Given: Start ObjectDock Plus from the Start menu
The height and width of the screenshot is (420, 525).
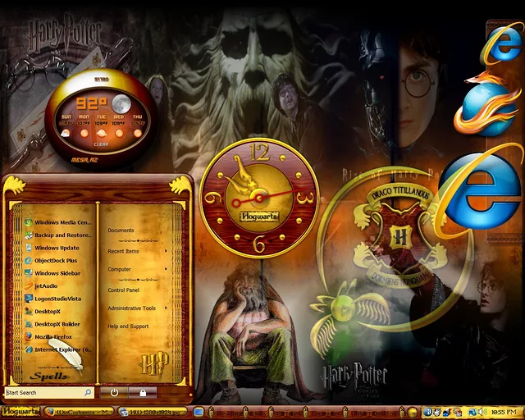Looking at the screenshot, I should [x=56, y=260].
